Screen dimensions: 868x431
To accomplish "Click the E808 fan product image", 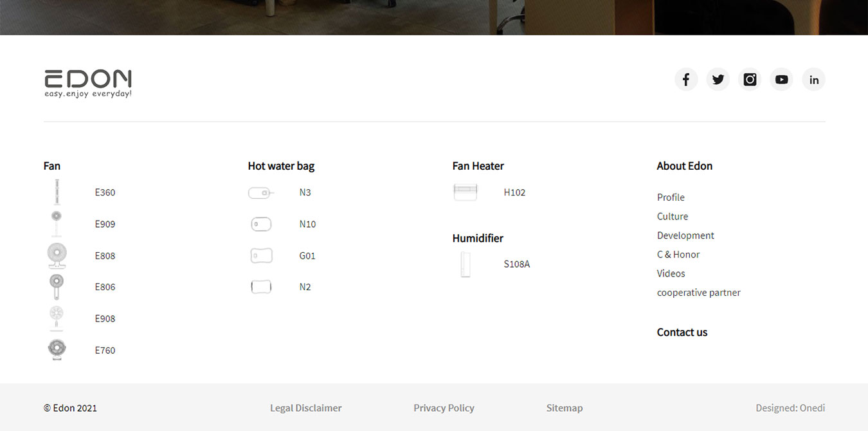I will (57, 255).
